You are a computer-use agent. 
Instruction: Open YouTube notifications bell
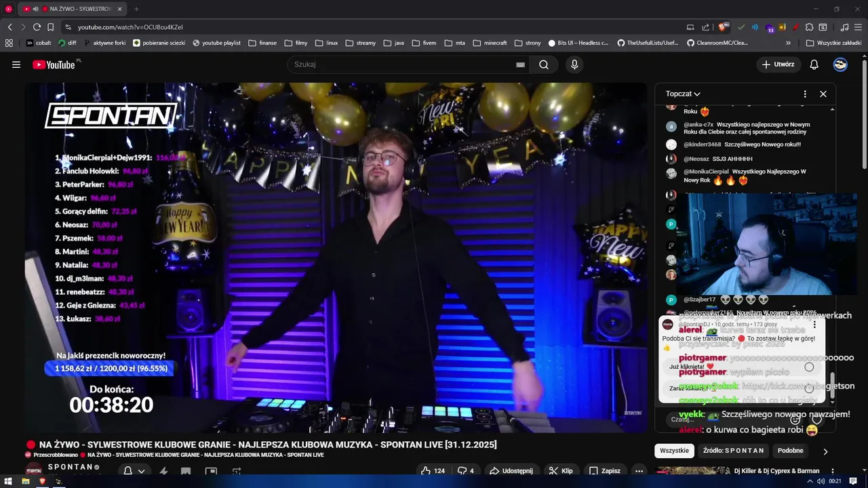[x=814, y=64]
